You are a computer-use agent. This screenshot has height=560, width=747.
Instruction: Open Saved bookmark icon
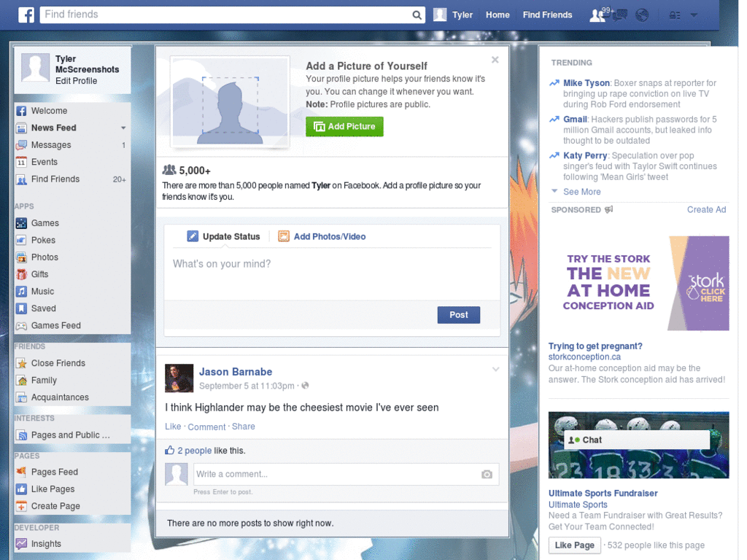pos(21,308)
